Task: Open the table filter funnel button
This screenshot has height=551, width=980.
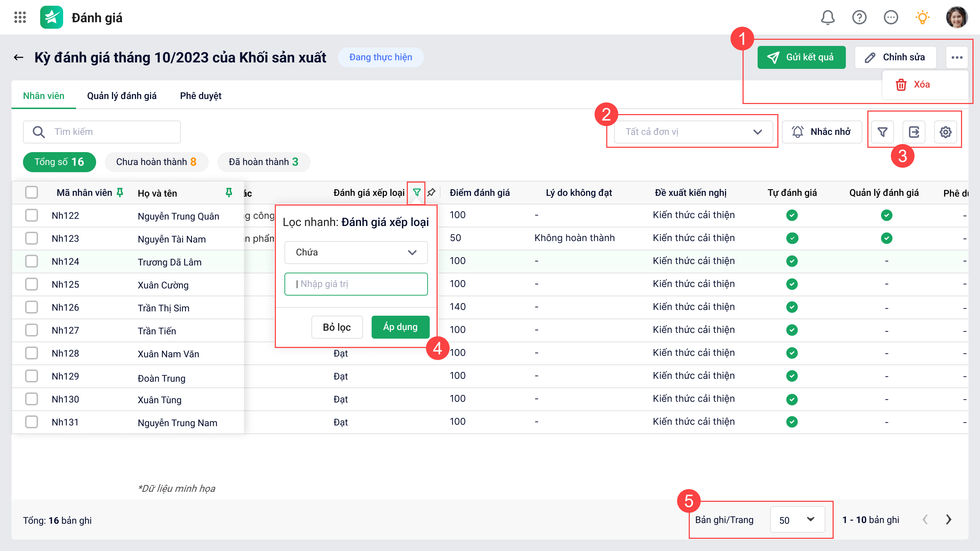Action: (882, 132)
